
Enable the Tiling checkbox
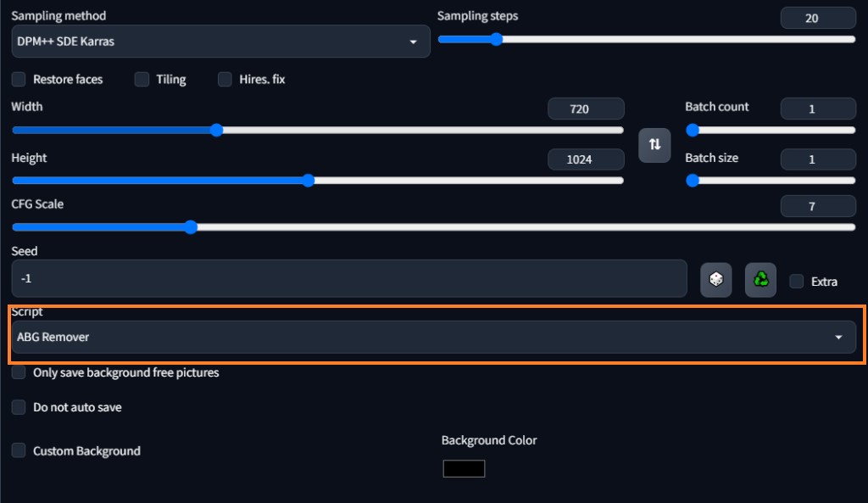(x=142, y=79)
